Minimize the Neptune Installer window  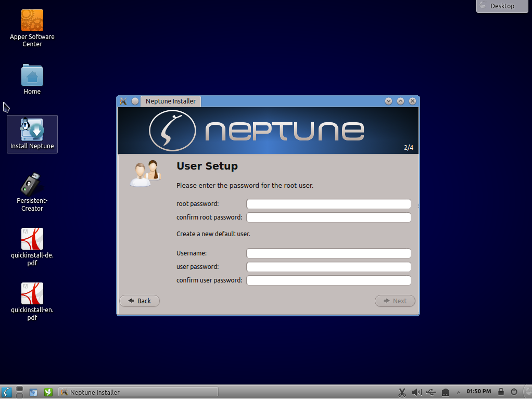coord(388,101)
